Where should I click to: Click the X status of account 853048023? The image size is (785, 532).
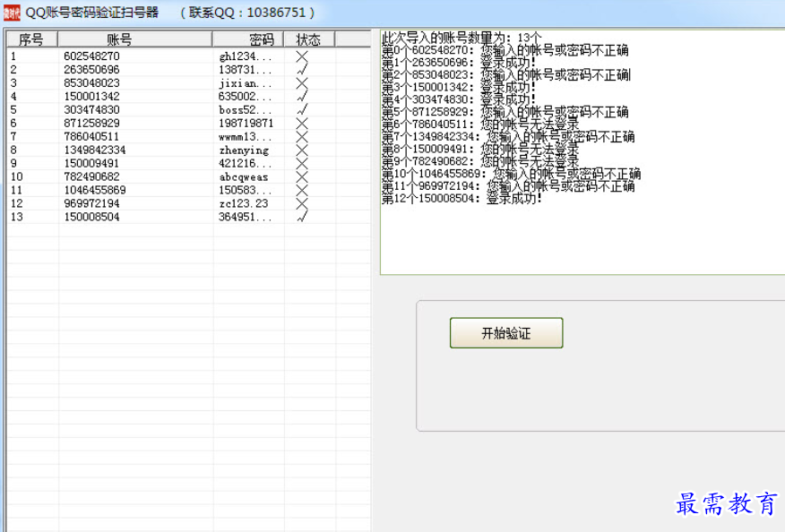302,83
